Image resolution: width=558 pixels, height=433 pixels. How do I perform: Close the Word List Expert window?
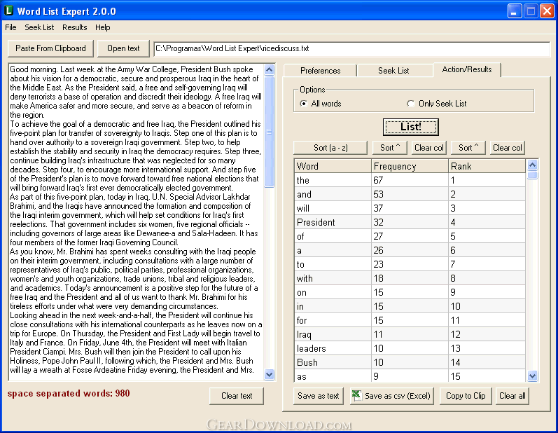click(547, 11)
